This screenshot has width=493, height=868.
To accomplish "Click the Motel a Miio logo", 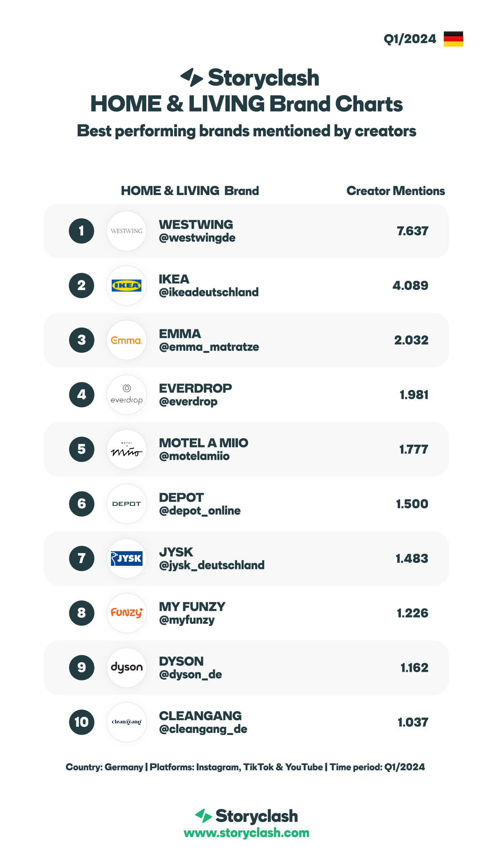I will (x=127, y=449).
